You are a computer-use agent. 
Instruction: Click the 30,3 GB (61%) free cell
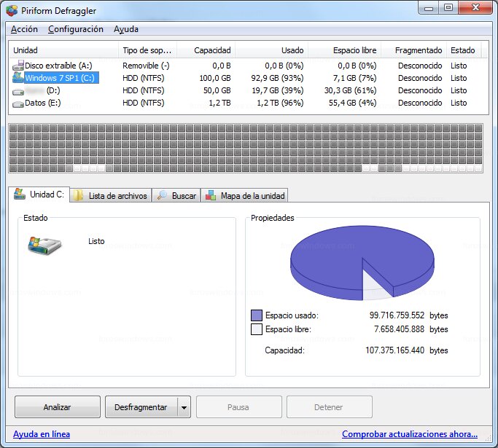coord(350,90)
